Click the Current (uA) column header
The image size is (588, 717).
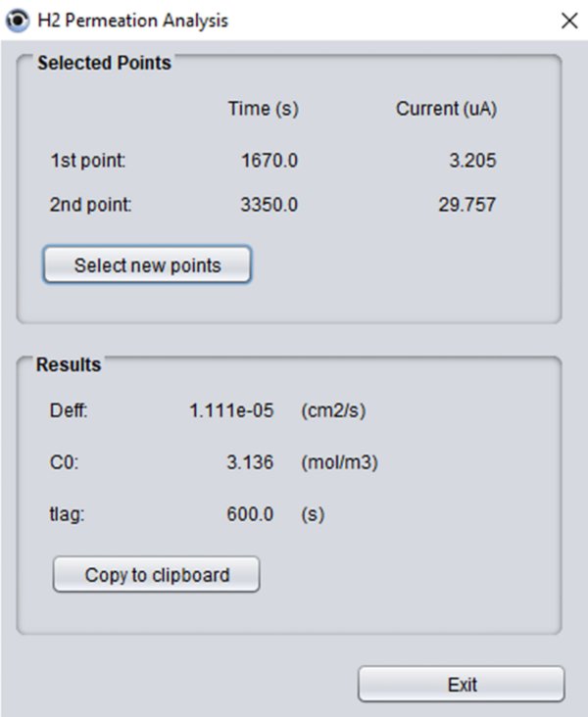tap(446, 110)
